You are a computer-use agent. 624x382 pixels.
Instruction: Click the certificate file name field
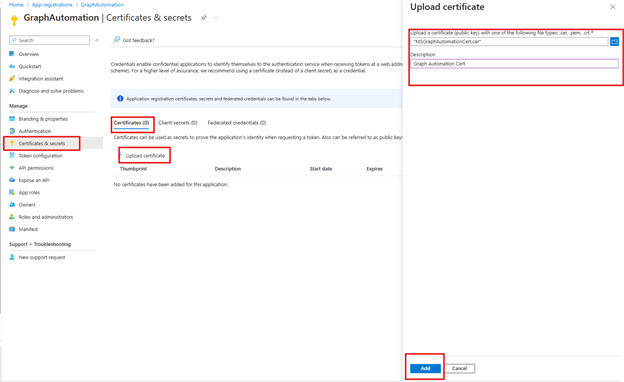click(509, 41)
